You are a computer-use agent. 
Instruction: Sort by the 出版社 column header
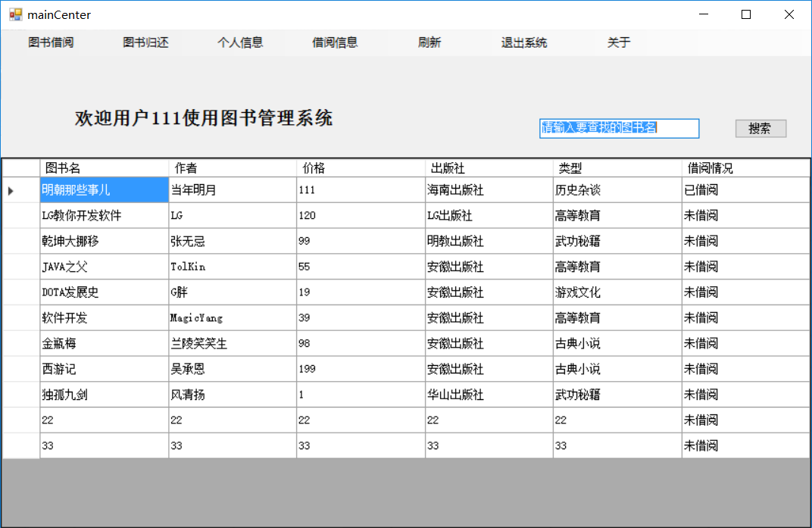click(x=489, y=168)
